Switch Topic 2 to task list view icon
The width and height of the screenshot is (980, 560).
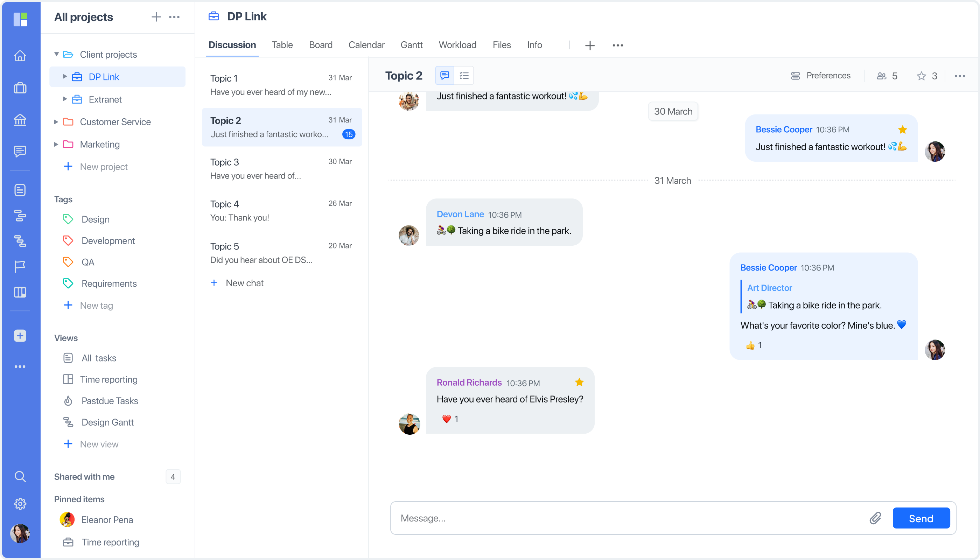pos(464,75)
